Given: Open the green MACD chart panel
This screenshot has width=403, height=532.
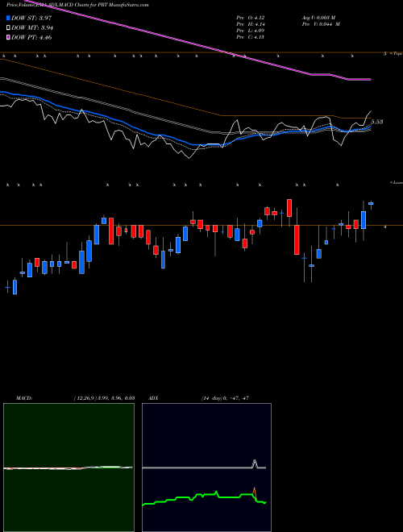Looking at the screenshot, I should tap(69, 468).
